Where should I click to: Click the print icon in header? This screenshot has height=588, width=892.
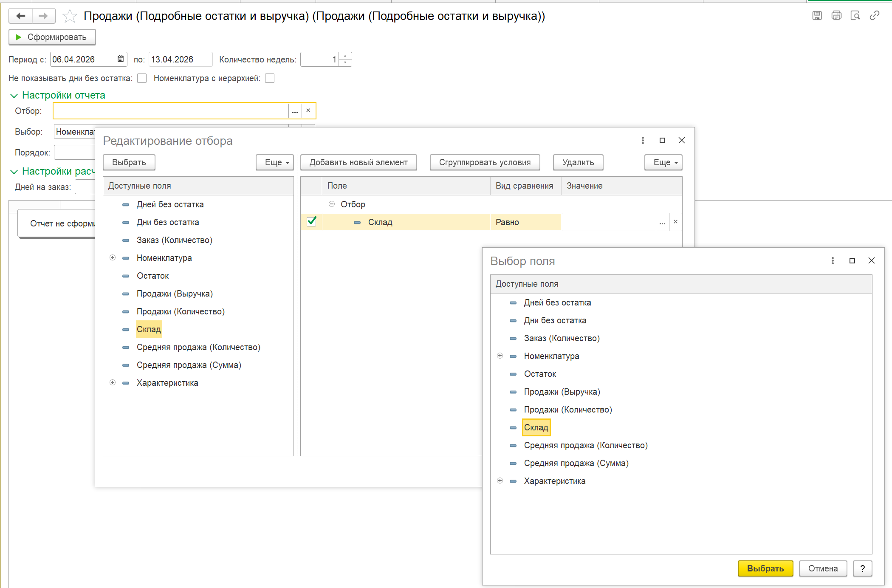[836, 16]
